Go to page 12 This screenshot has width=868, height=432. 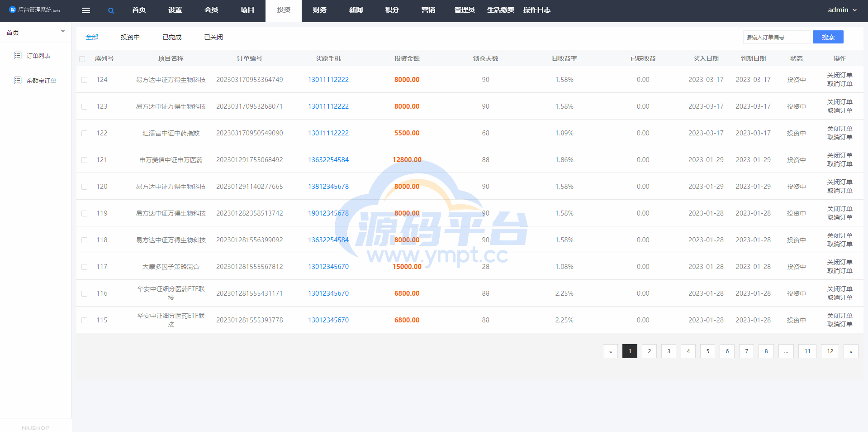[830, 351]
